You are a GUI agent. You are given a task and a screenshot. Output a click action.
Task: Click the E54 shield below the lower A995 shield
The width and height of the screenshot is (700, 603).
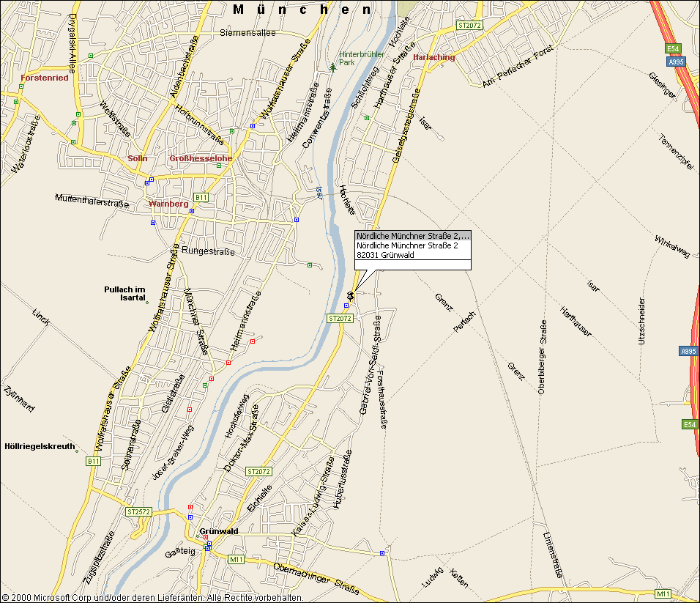[x=690, y=424]
